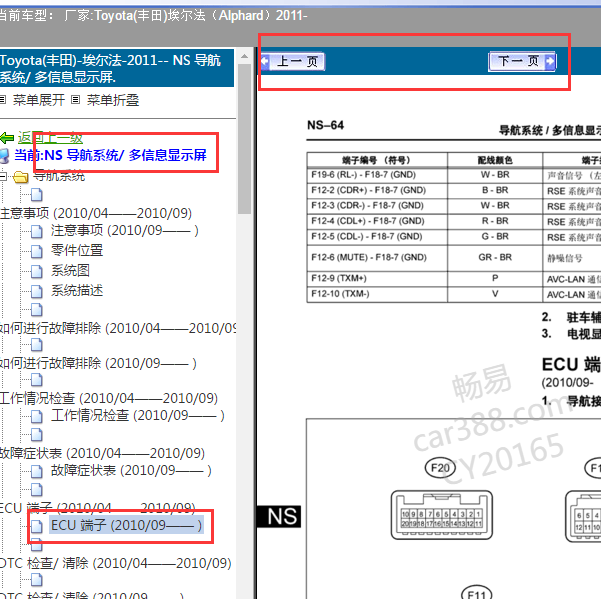601x599 pixels.
Task: Click table cell F19-6 (RL-) - F18-7 (GND)
Action: 377,175
